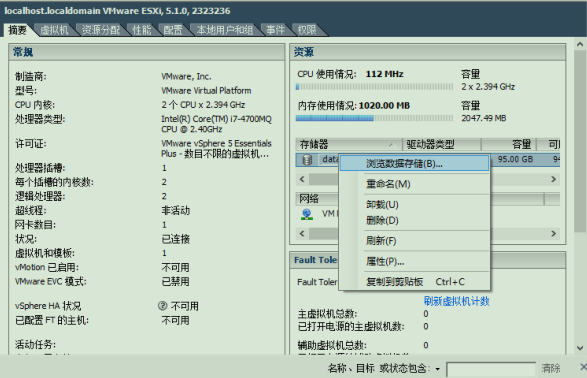Click the 2047.49 MB capacity value
The width and height of the screenshot is (587, 378).
tap(484, 118)
